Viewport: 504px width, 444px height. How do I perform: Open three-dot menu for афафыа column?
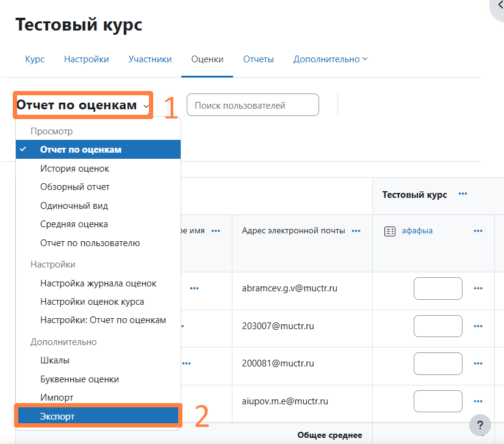tap(478, 231)
